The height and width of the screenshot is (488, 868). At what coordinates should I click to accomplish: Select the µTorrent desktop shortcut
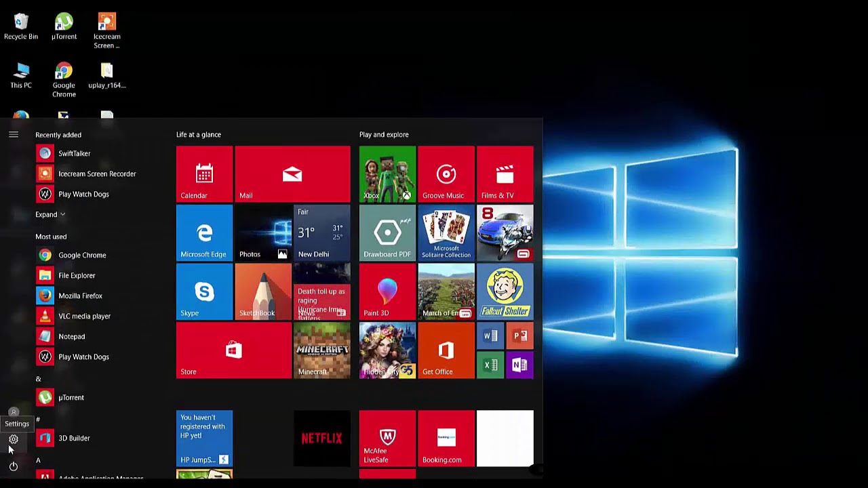(64, 27)
